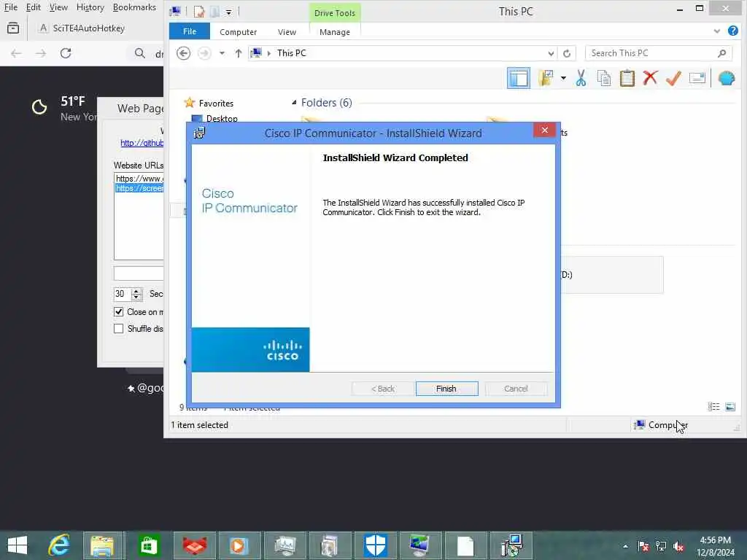Image resolution: width=747 pixels, height=560 pixels.
Task: Open the View ribbon tab in Explorer
Action: pos(287,32)
